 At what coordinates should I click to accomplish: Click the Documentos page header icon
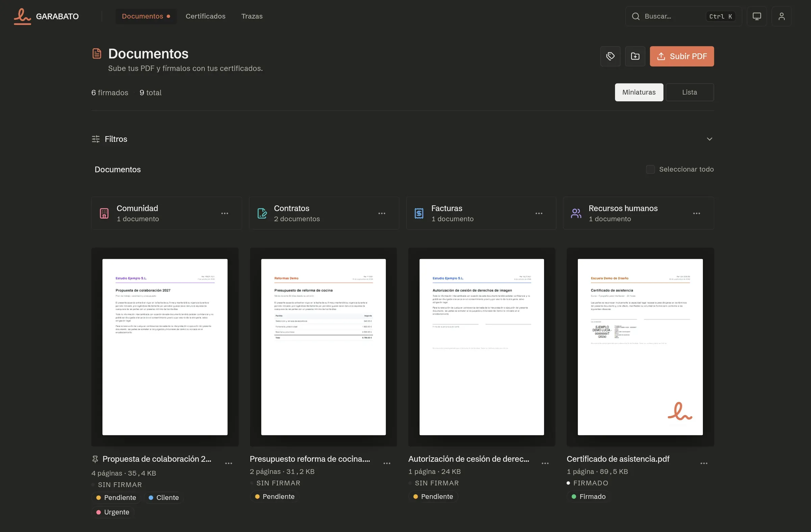point(97,53)
